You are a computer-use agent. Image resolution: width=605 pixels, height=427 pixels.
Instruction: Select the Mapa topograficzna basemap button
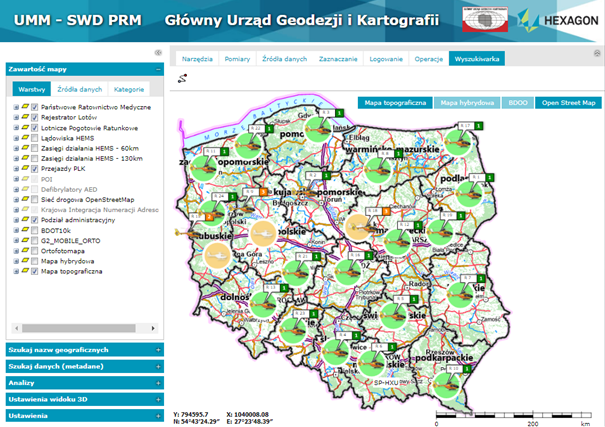[396, 102]
